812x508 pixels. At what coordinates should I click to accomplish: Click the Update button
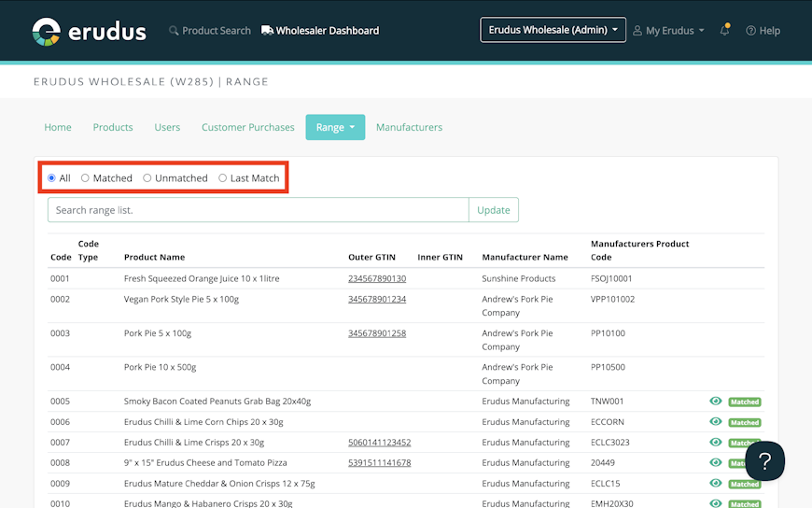pos(494,210)
